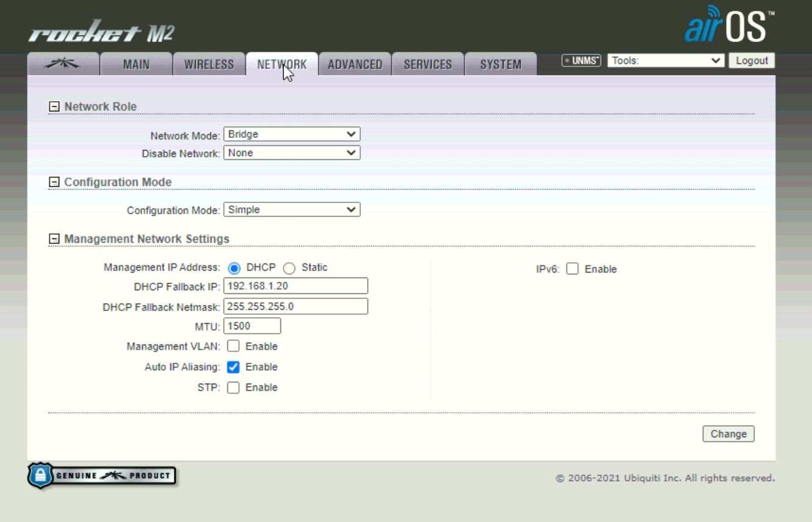
Task: Click the airOS logo
Action: 729,26
